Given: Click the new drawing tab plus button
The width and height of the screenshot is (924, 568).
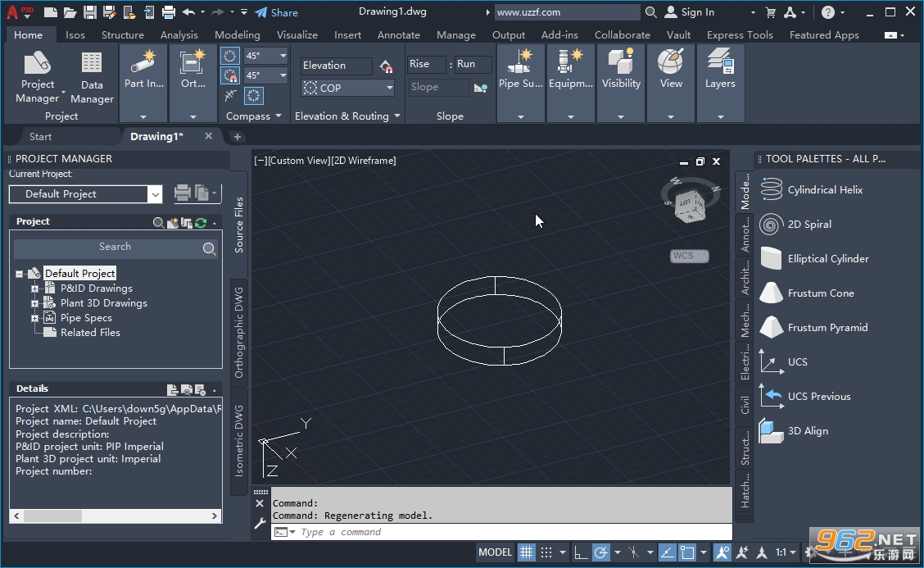Looking at the screenshot, I should click(x=238, y=137).
